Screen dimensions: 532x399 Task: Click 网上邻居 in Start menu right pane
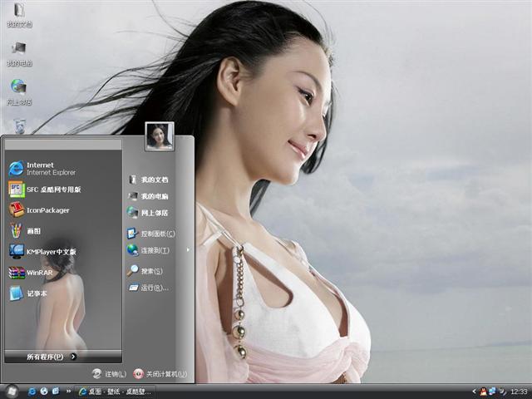click(x=148, y=213)
